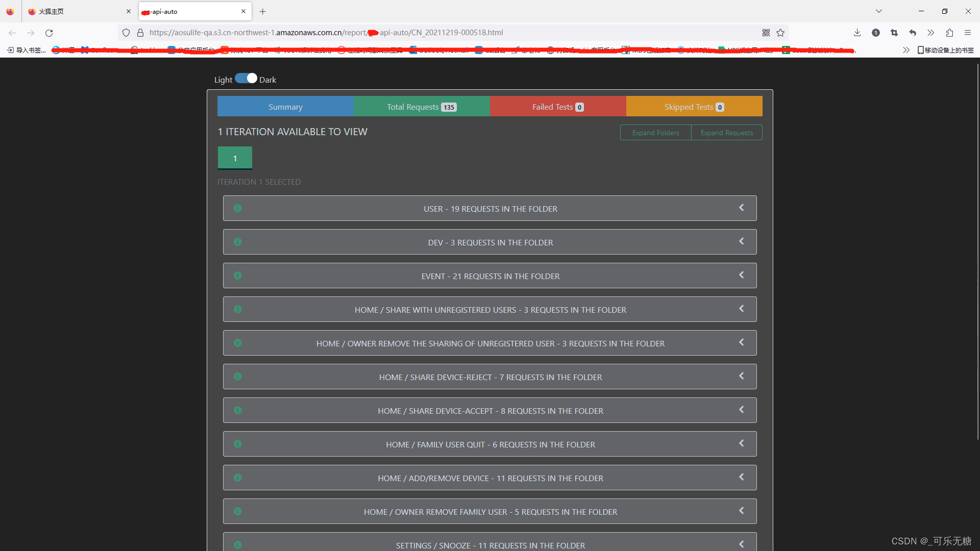Open the Summary tab
The height and width of the screenshot is (551, 980).
(x=286, y=107)
